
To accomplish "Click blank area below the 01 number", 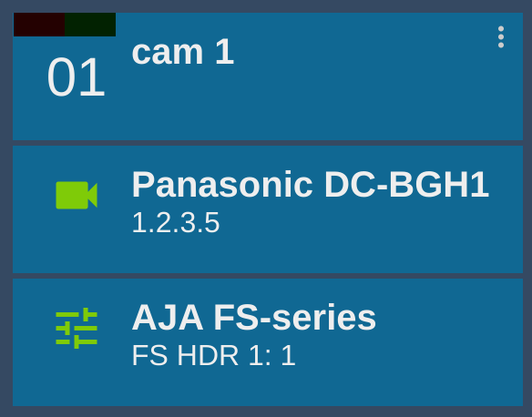I will pyautogui.click(x=76, y=118).
